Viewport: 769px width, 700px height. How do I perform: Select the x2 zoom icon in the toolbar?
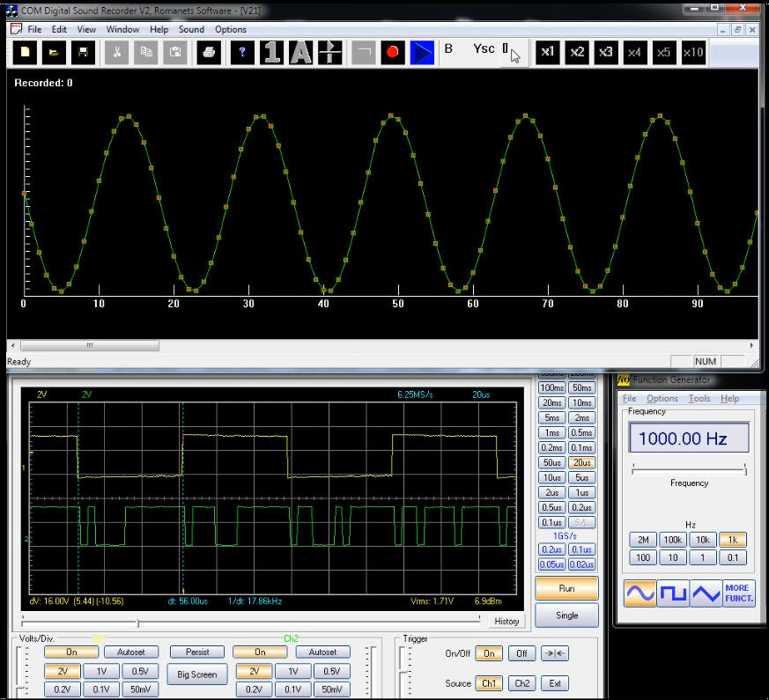pyautogui.click(x=576, y=52)
